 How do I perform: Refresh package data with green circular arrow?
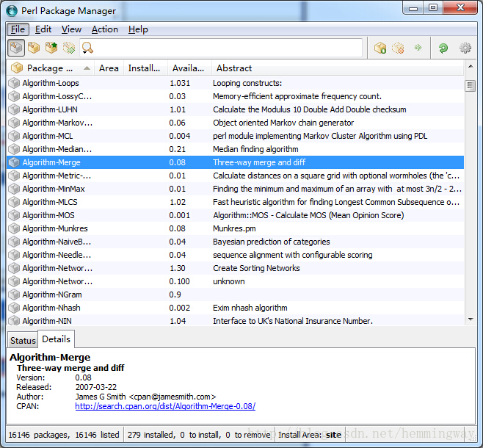[x=443, y=48]
